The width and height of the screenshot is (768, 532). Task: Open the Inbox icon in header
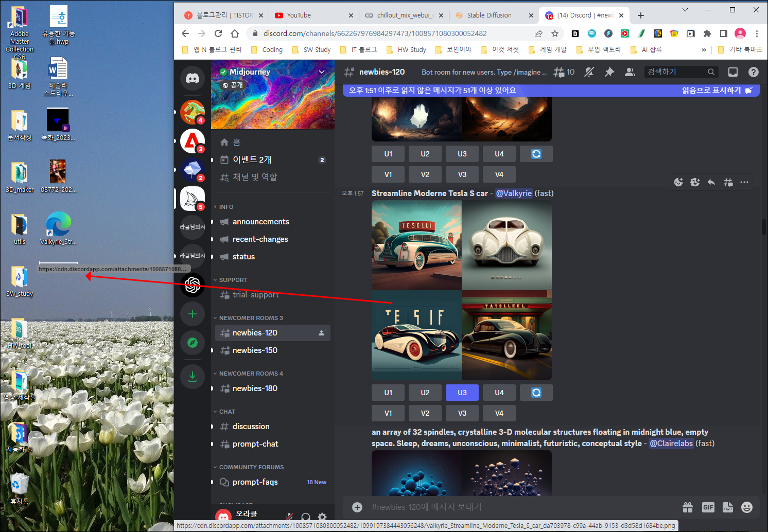[733, 72]
